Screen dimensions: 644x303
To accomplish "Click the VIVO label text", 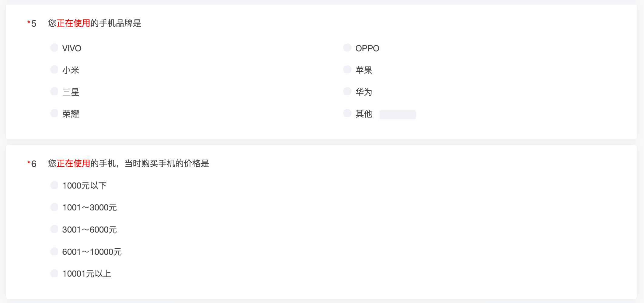I will [72, 48].
